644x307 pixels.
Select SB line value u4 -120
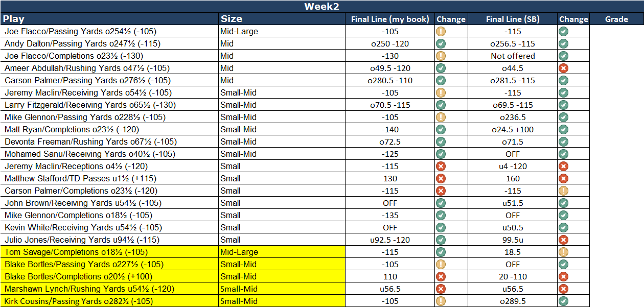513,166
